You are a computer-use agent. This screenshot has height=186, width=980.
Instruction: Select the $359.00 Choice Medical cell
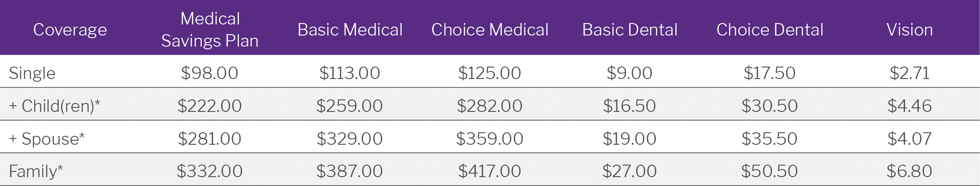(490, 139)
